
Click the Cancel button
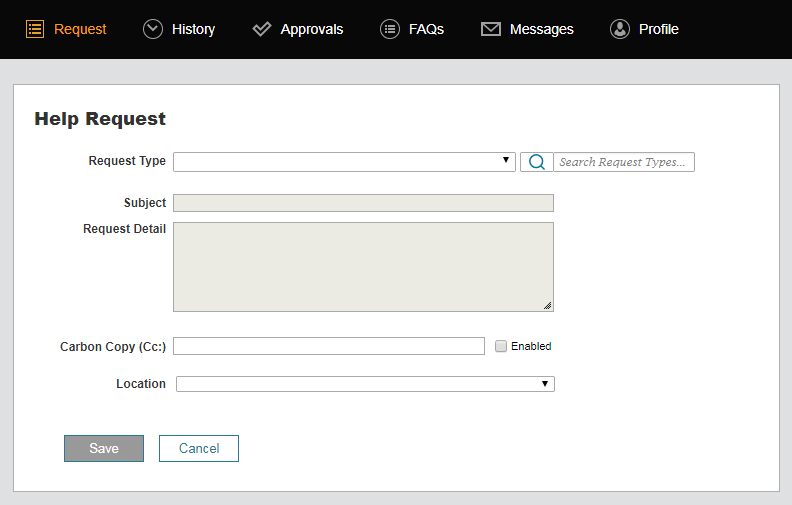tap(199, 448)
